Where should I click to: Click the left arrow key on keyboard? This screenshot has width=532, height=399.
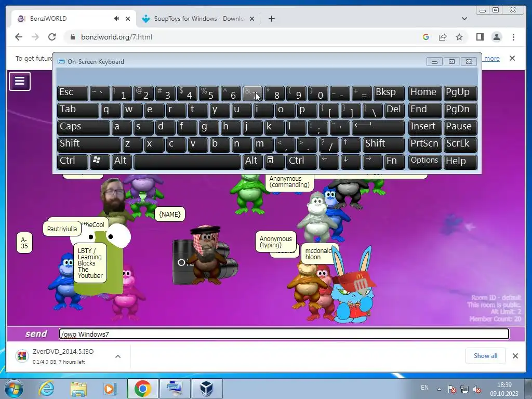click(329, 162)
